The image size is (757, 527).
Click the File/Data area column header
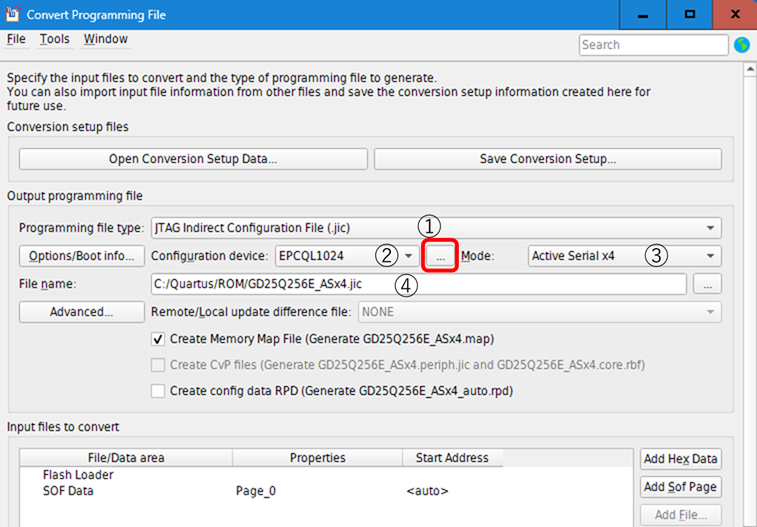(x=126, y=458)
